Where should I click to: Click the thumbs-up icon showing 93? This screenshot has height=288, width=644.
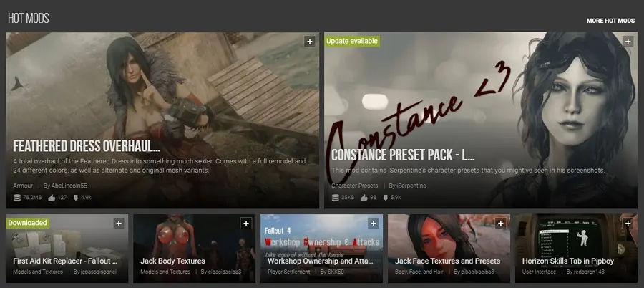point(364,198)
